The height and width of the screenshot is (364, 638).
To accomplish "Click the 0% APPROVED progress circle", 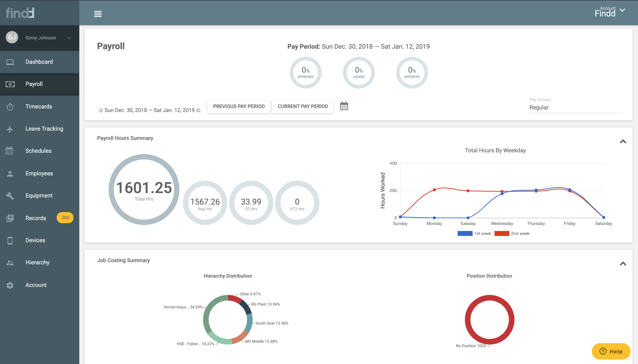I will tap(305, 72).
